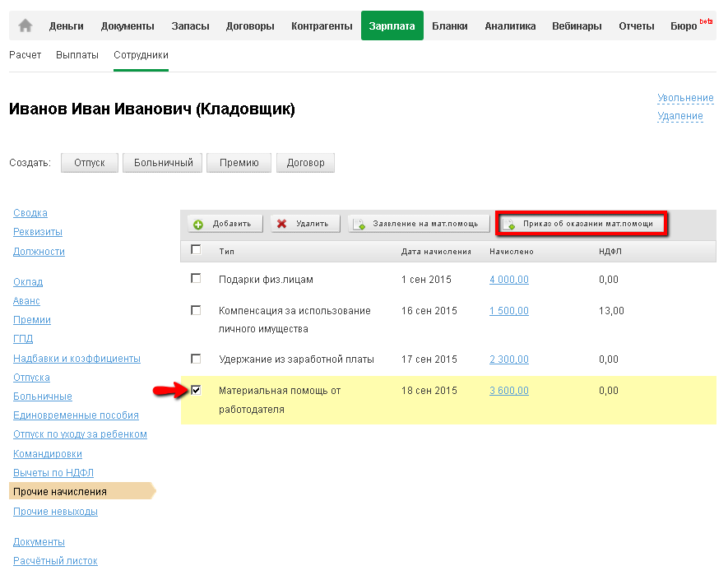Go to Вычеты по НДФЛ in sidebar
This screenshot has height=575, width=728.
53,473
